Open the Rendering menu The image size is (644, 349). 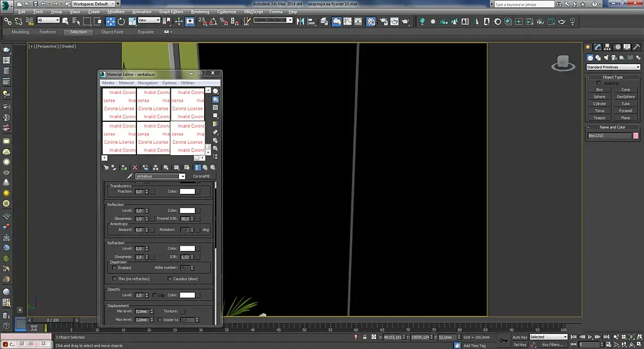[200, 11]
